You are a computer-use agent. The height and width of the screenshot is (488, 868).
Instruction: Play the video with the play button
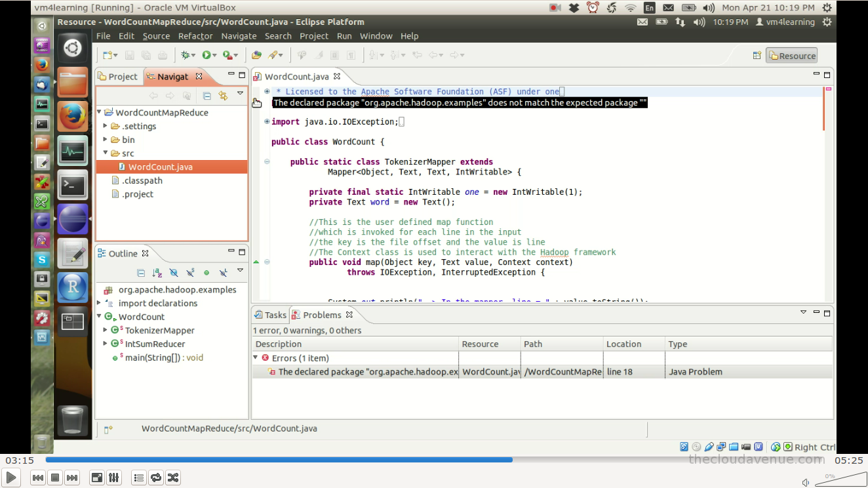pos(11,478)
